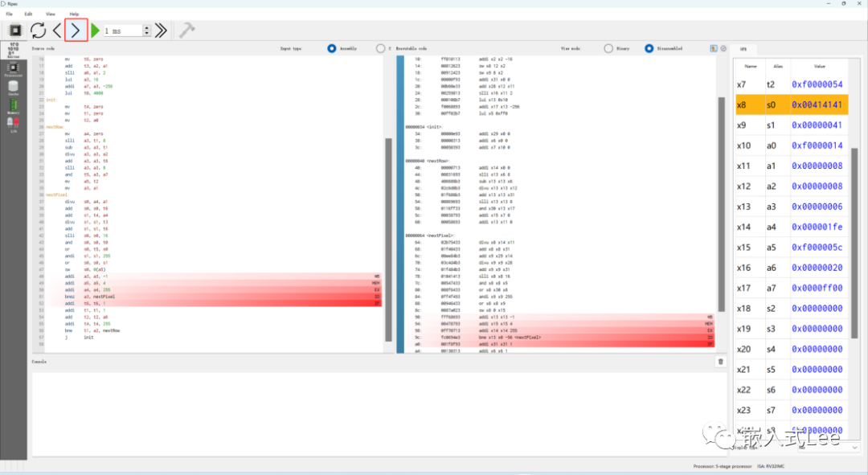Open the Select Processor chip icon
Image resolution: width=868 pixels, height=475 pixels.
click(15, 31)
